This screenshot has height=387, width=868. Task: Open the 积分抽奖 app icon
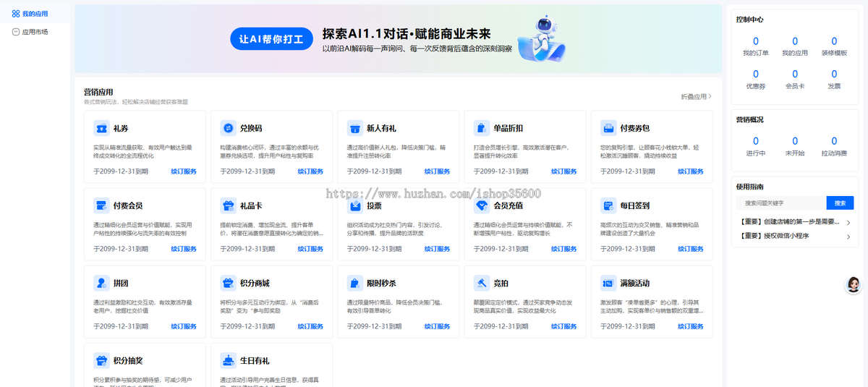click(x=101, y=360)
